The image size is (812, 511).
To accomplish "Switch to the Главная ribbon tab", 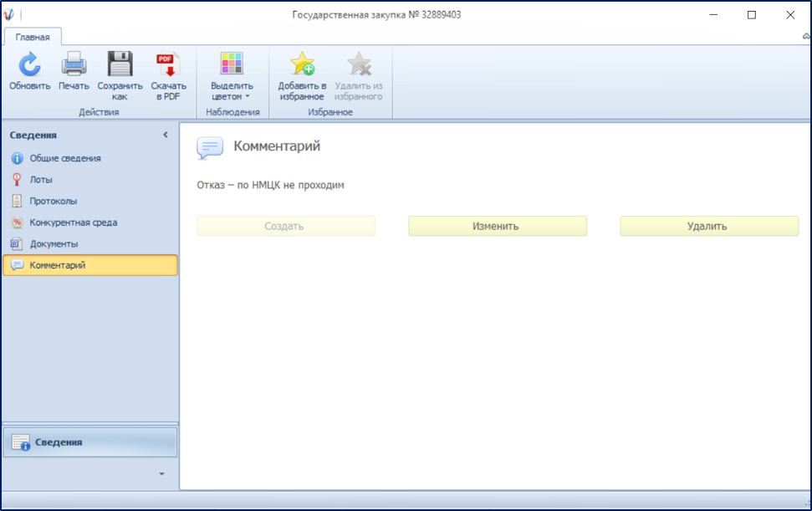I will click(33, 37).
